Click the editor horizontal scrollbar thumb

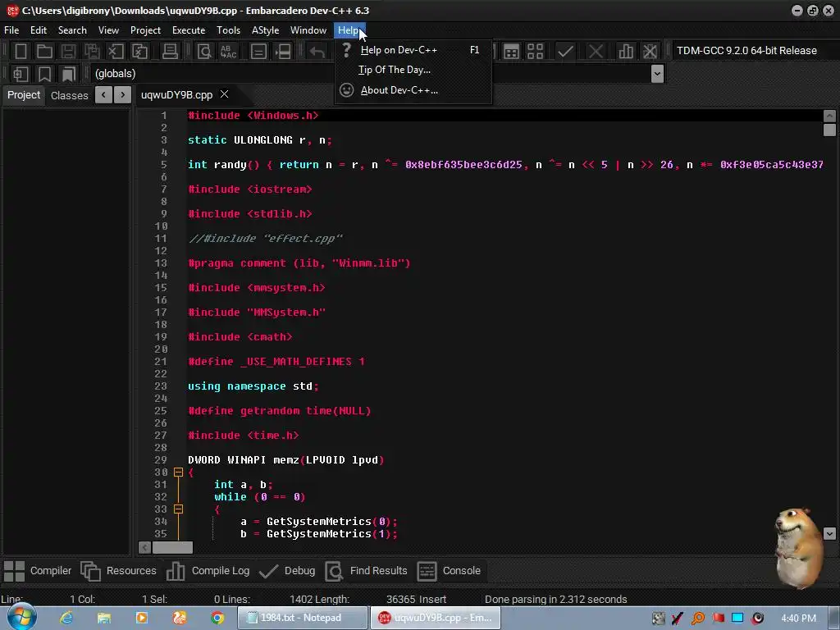[172, 547]
